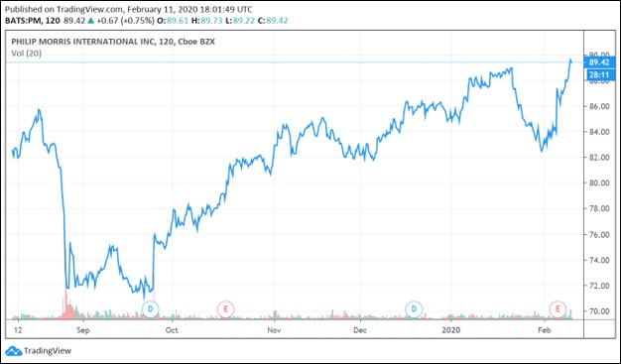Click the 72.00 price axis label
This screenshot has height=364, width=621.
(599, 286)
